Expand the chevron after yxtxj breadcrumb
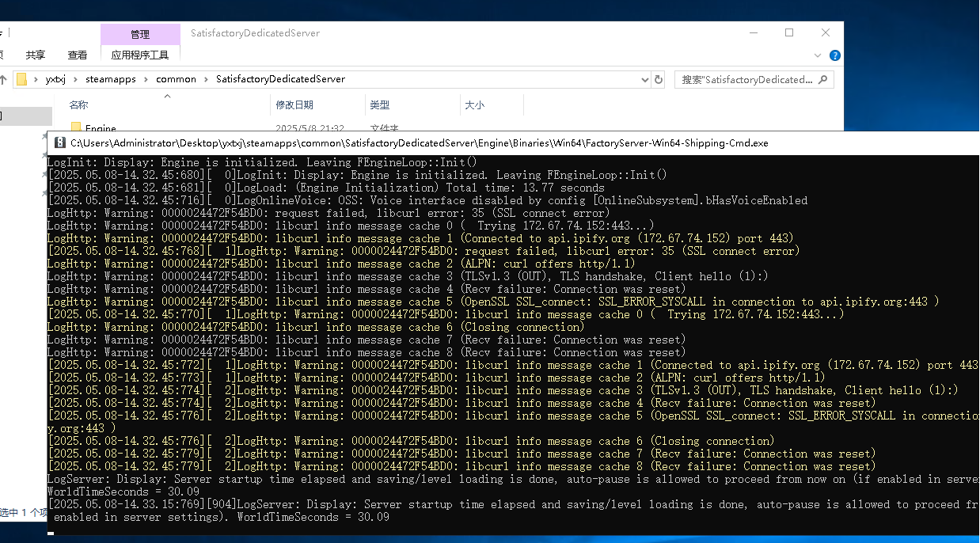The image size is (980, 543). (76, 79)
